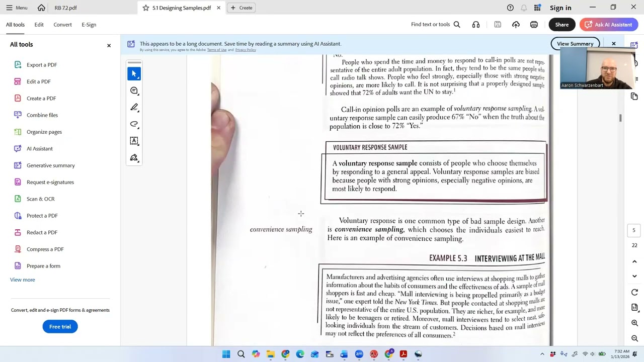Open Adobe Acrobat in the taskbar
This screenshot has height=362, width=644.
[403, 354]
